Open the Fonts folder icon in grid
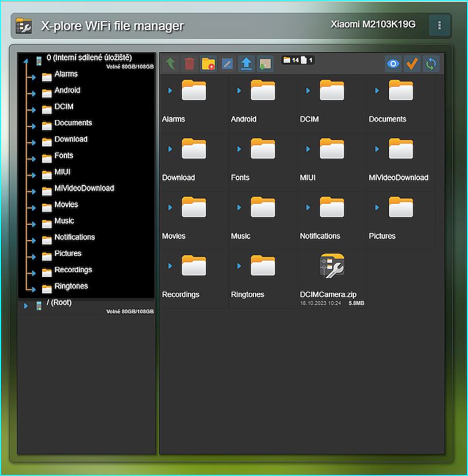Screen dimensions: 468x476 pos(263,149)
